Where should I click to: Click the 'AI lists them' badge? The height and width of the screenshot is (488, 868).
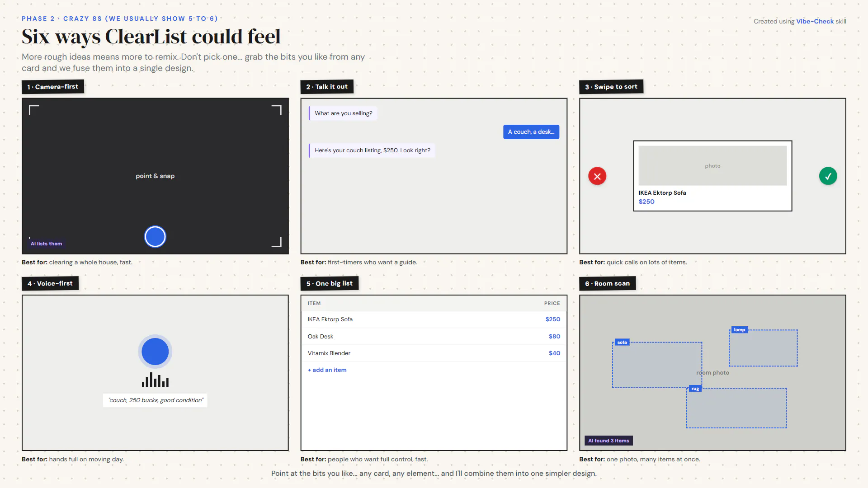[x=46, y=244]
